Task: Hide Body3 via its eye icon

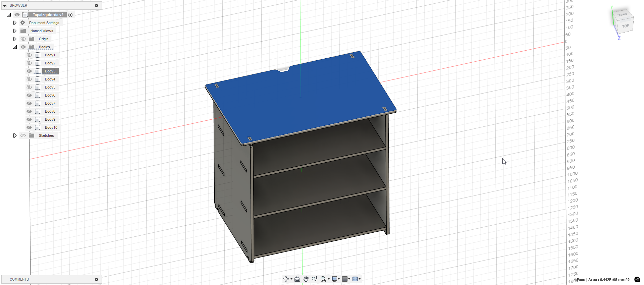Action: click(29, 71)
